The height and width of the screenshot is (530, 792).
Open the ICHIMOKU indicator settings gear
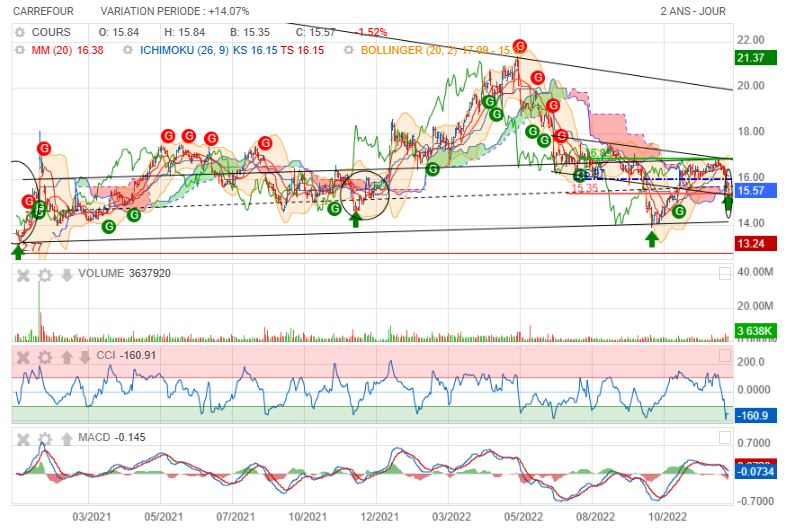[128, 50]
